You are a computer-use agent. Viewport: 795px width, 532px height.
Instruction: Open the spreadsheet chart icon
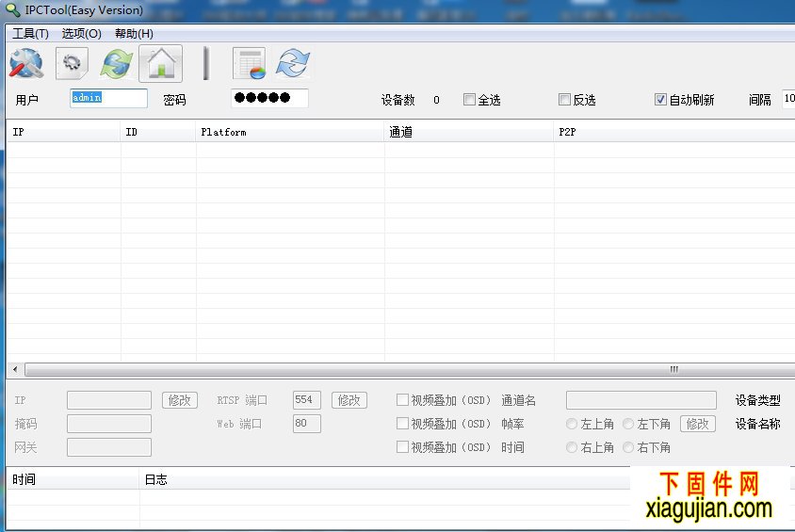click(250, 63)
